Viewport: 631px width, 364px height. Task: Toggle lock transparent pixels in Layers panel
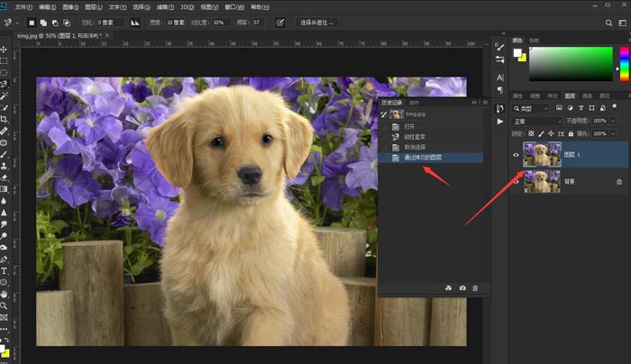(531, 133)
